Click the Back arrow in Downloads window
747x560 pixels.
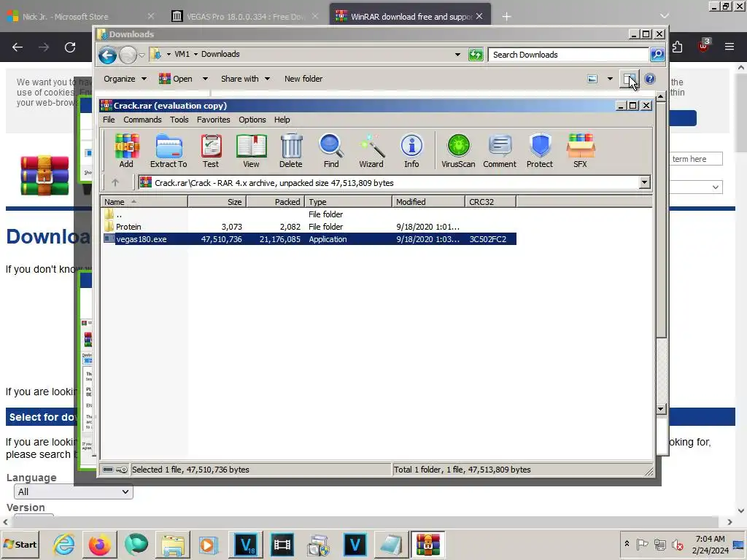pos(108,55)
